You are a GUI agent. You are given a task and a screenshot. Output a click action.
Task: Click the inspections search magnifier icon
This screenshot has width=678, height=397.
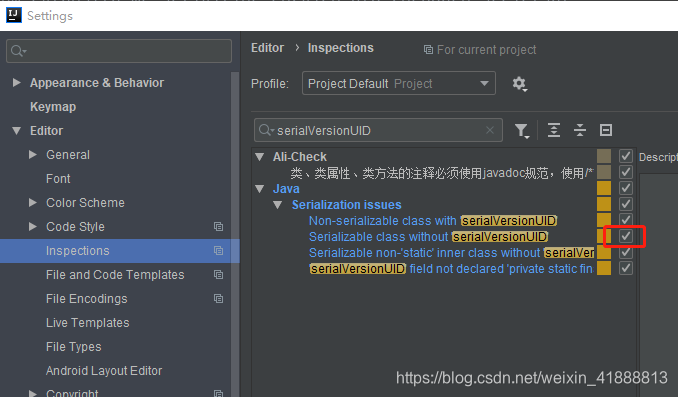pos(266,130)
